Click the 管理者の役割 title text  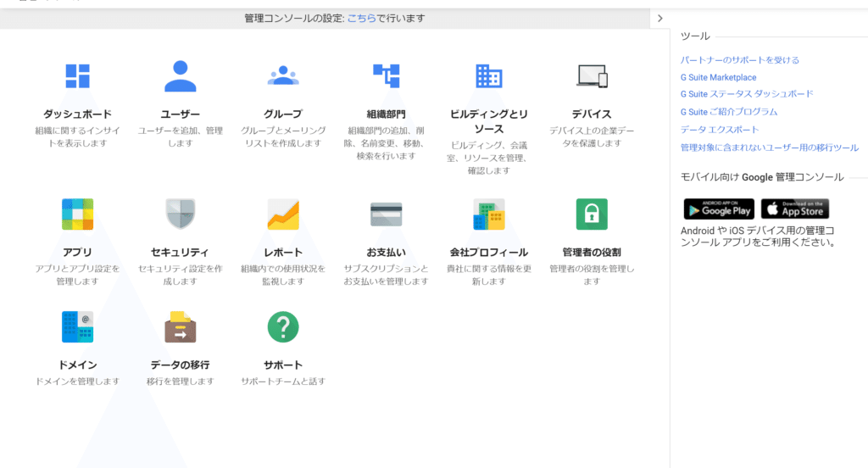click(592, 253)
